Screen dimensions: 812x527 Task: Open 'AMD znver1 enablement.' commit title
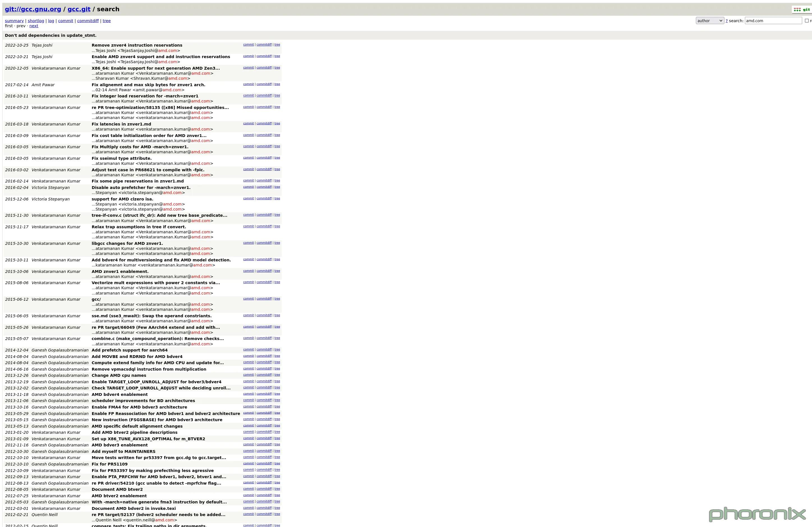coord(120,272)
